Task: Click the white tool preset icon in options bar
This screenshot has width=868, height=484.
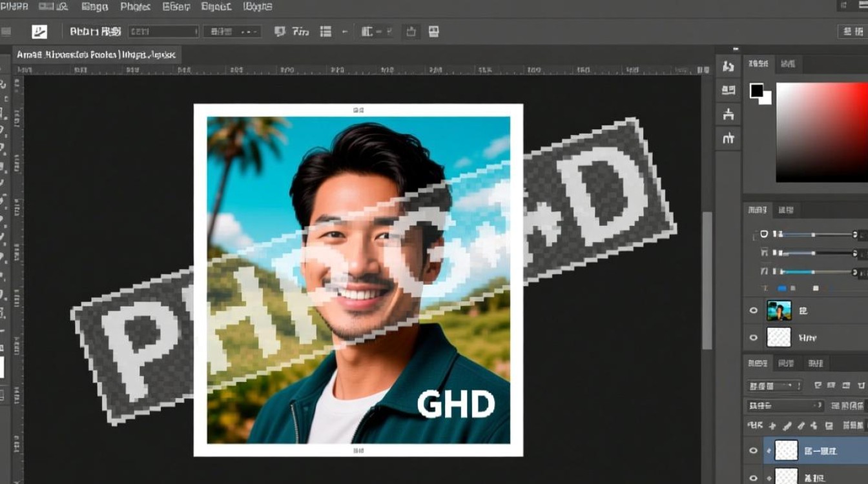Action: click(40, 31)
